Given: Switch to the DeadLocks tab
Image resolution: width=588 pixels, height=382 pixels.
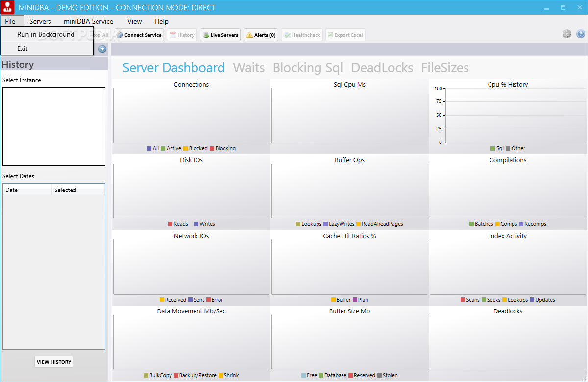Looking at the screenshot, I should click(382, 68).
